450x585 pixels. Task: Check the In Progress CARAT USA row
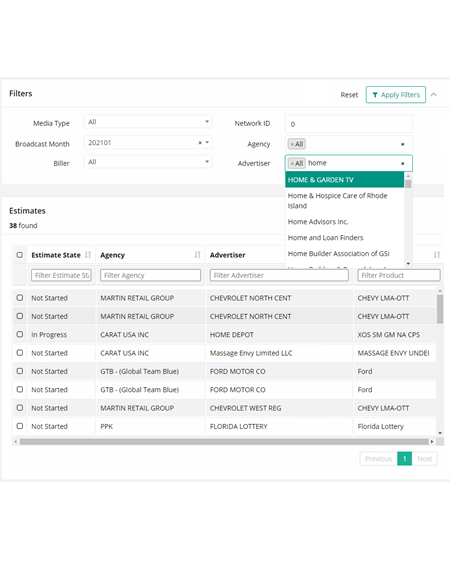click(x=20, y=334)
